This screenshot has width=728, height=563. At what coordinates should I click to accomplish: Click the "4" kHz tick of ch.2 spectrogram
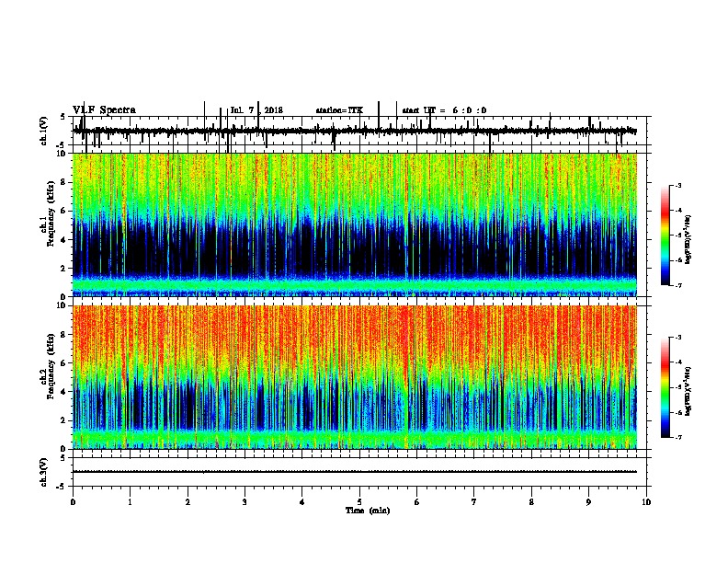click(64, 392)
